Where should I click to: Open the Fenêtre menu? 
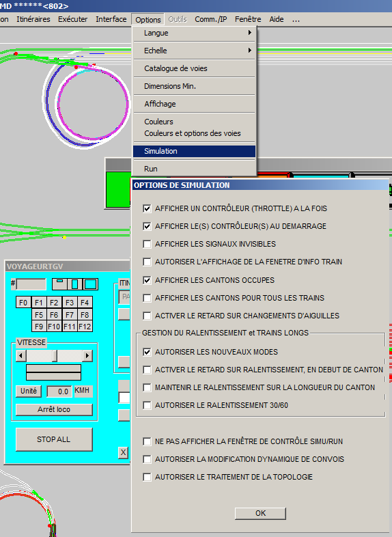tap(248, 19)
